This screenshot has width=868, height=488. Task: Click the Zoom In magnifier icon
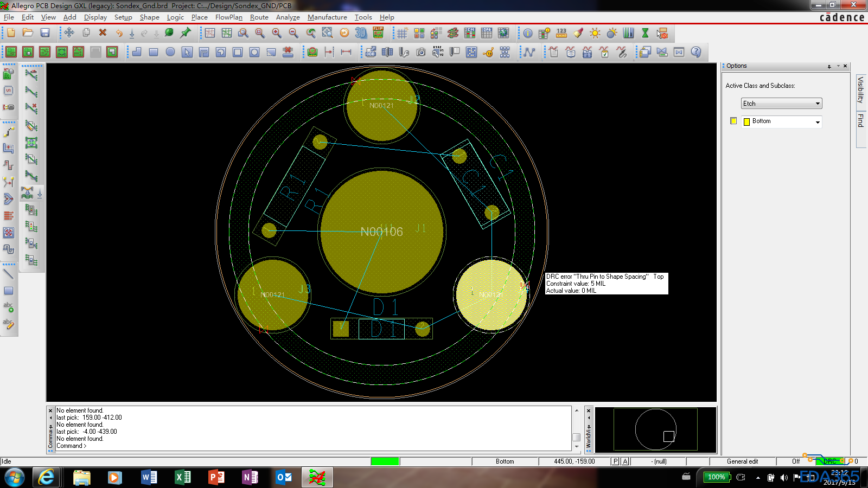coord(277,33)
